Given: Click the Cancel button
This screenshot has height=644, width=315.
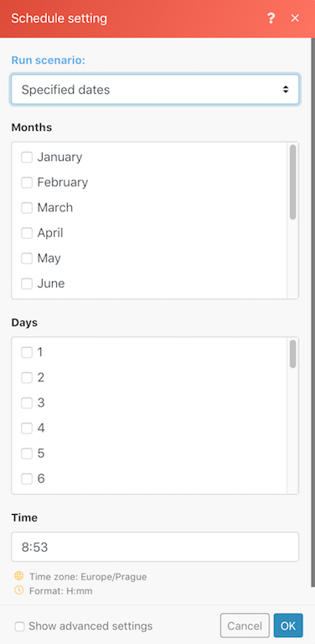Looking at the screenshot, I should [x=245, y=626].
